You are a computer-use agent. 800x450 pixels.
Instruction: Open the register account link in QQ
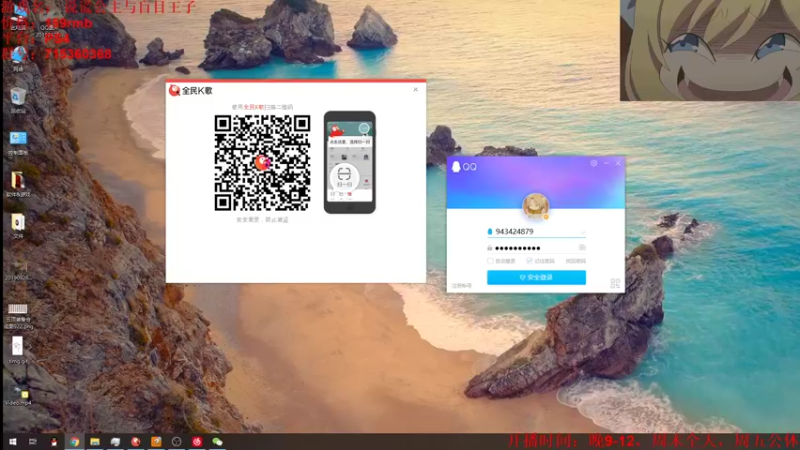click(461, 286)
